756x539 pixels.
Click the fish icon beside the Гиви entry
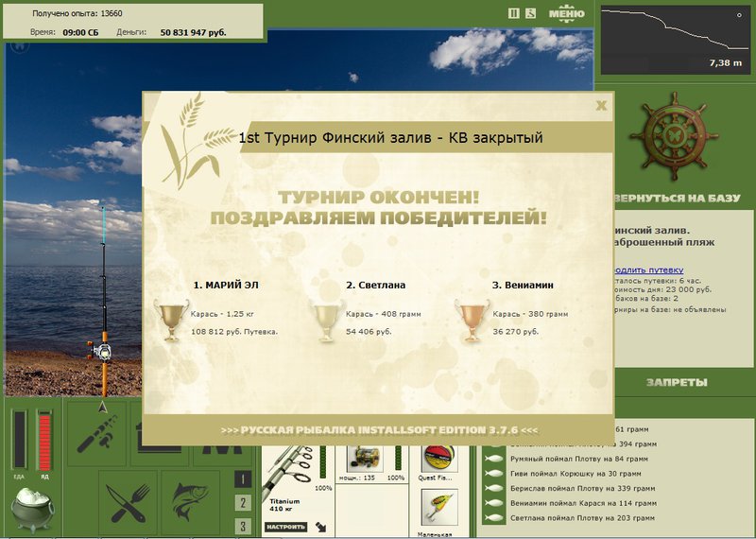[x=494, y=474]
